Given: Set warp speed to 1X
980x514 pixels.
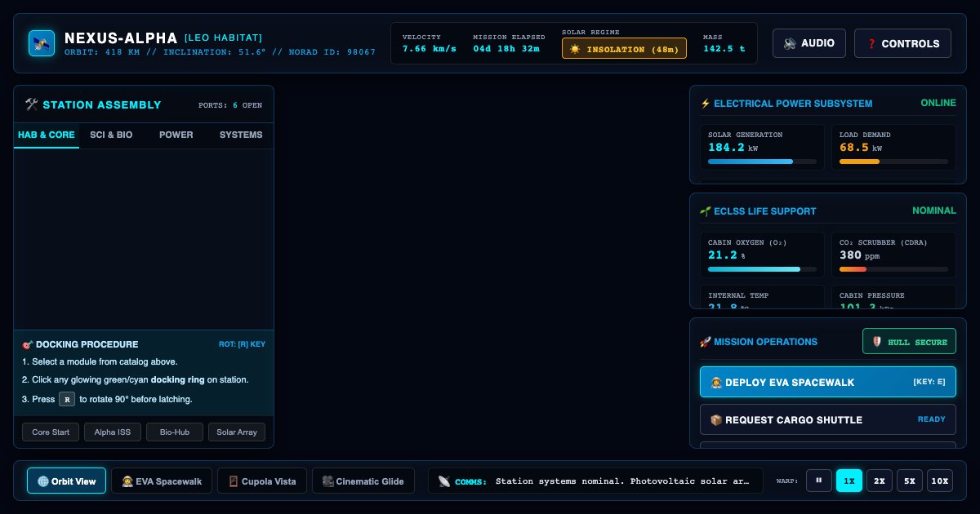Looking at the screenshot, I should pyautogui.click(x=849, y=481).
